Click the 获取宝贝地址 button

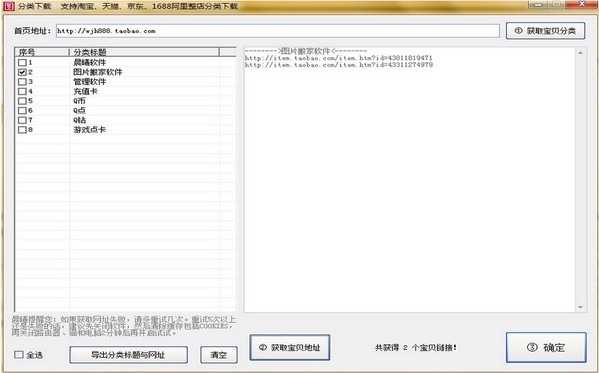click(x=290, y=347)
